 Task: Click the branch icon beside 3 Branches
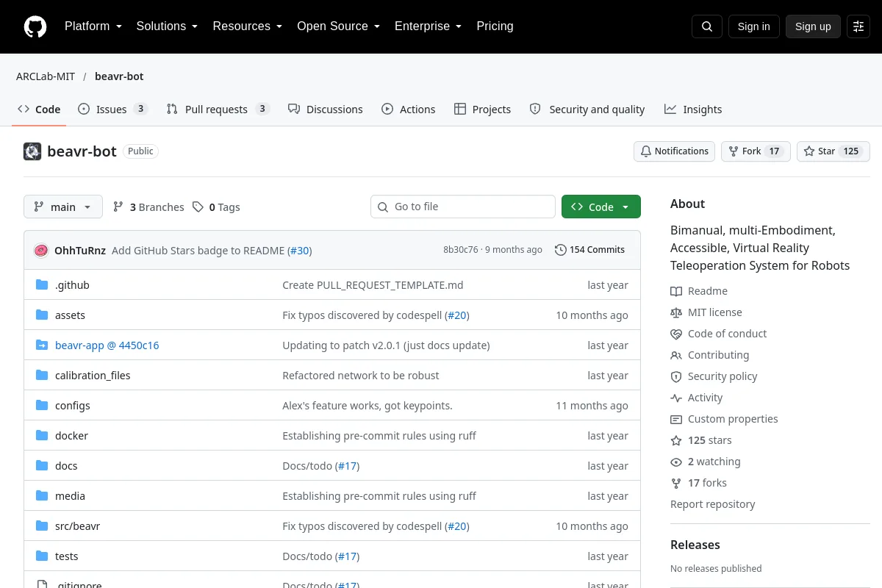click(118, 207)
